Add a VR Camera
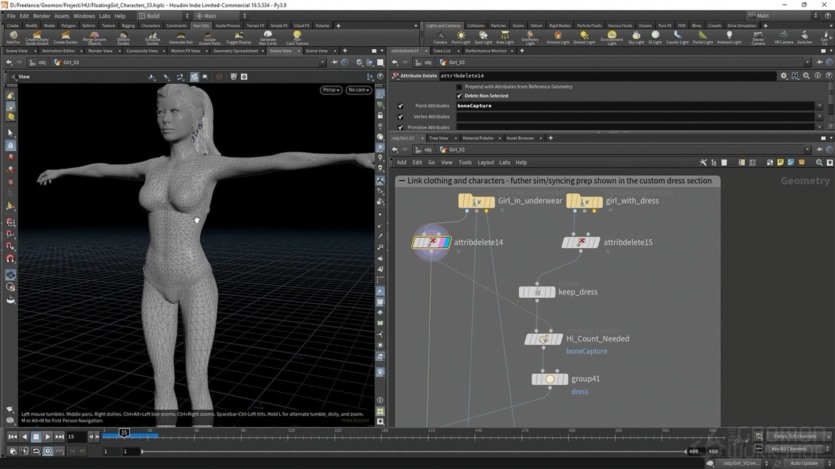Screen dimensions: 835x469 point(783,37)
